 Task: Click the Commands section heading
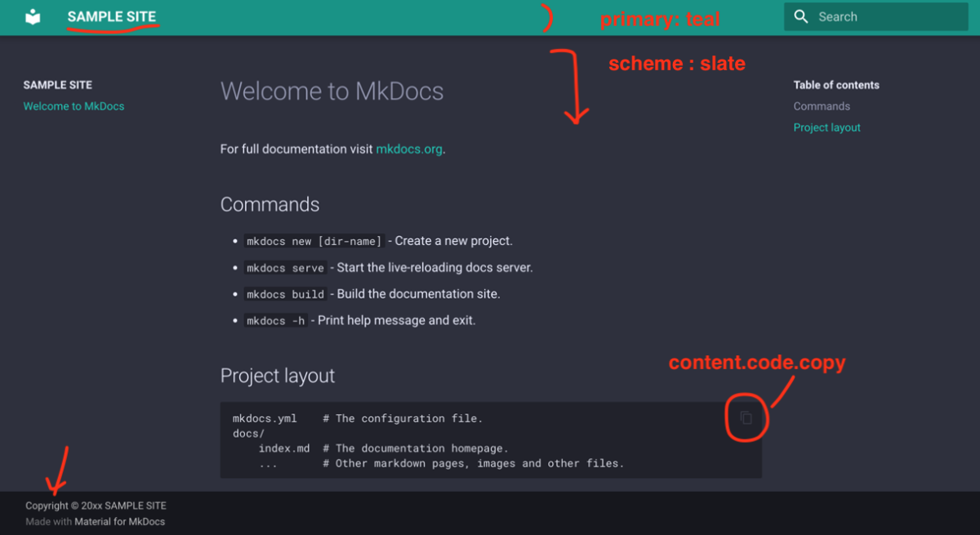269,204
